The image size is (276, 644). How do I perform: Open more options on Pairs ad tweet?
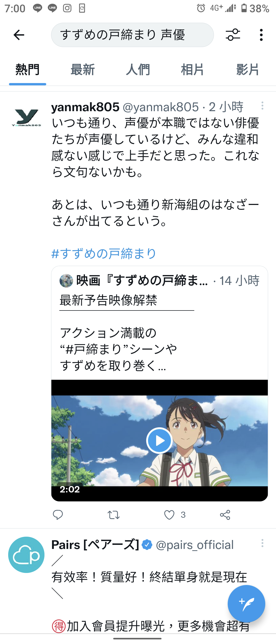pos(262,543)
